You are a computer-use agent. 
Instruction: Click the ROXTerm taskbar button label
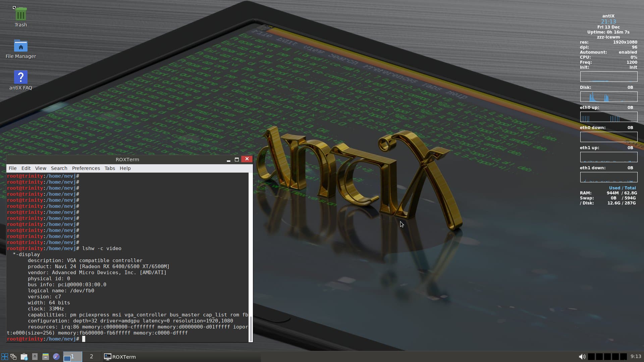(x=124, y=357)
